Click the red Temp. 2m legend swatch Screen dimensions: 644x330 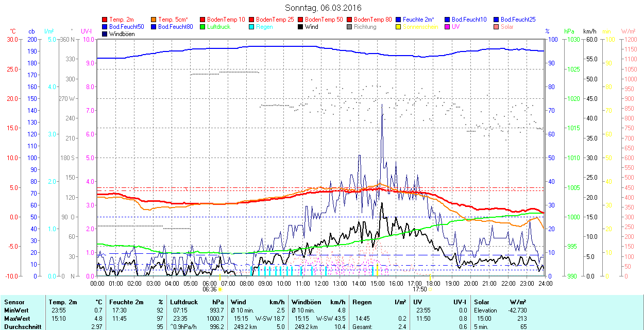pyautogui.click(x=105, y=20)
